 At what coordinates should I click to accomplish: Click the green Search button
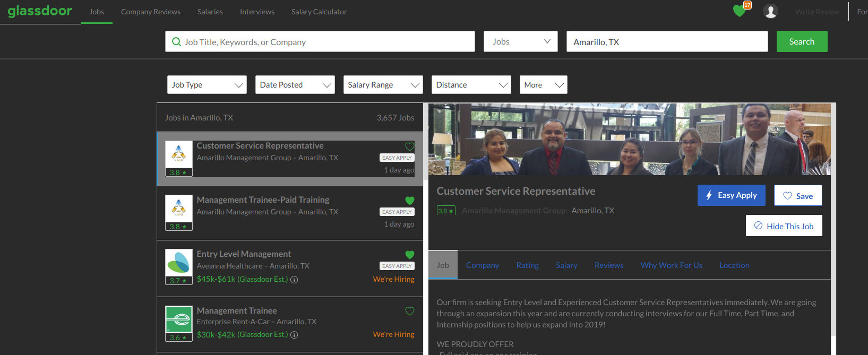(x=802, y=41)
